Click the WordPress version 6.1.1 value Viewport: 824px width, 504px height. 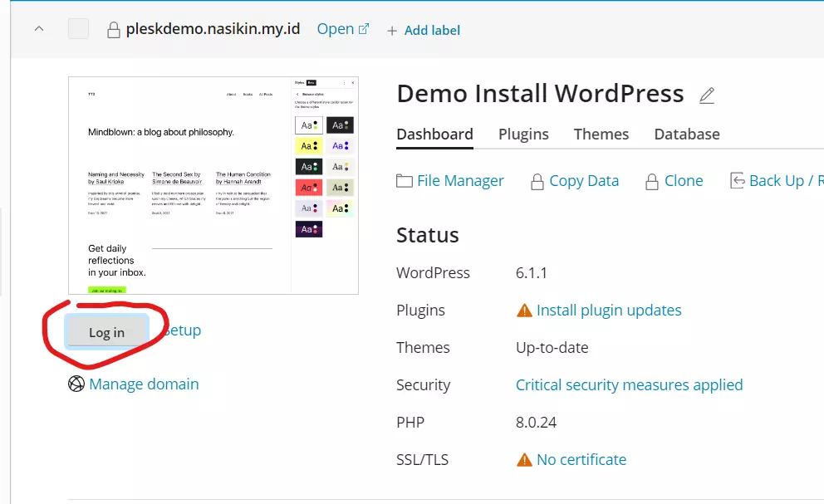[x=532, y=273]
